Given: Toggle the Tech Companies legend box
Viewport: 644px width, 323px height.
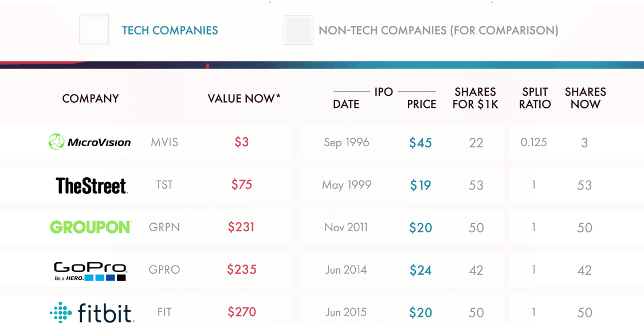Looking at the screenshot, I should [94, 30].
